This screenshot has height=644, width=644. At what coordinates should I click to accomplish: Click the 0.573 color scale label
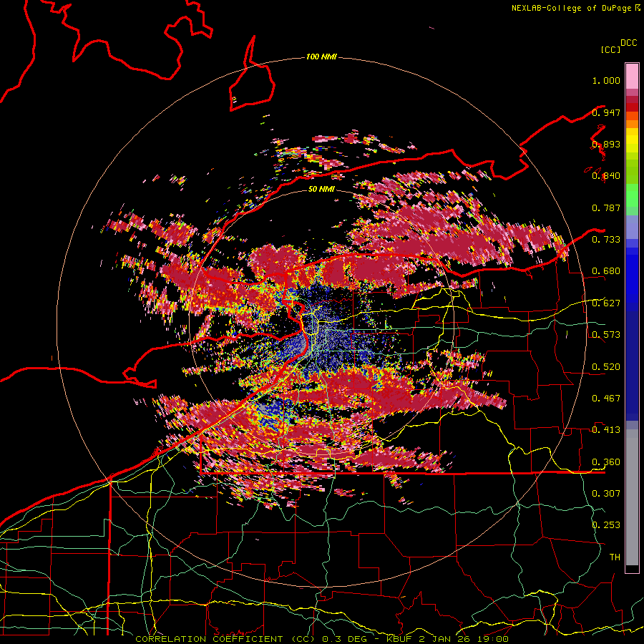coord(606,335)
